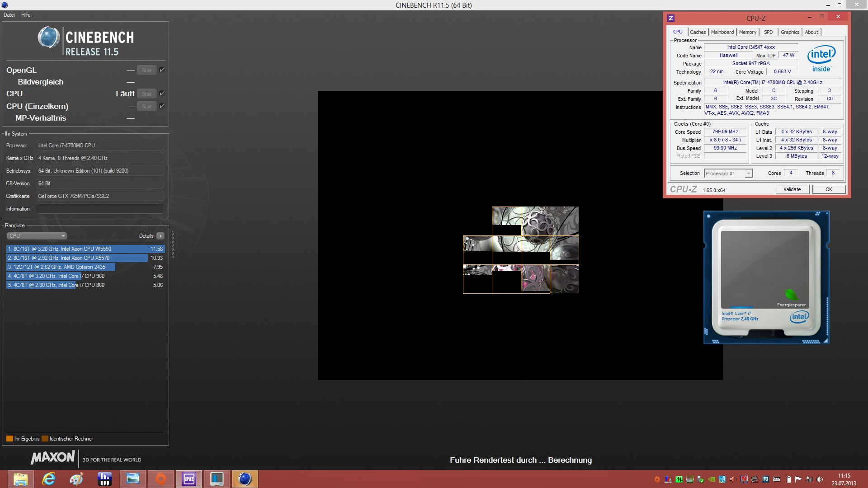Image resolution: width=868 pixels, height=488 pixels.
Task: Click the battery tray icon
Action: click(788, 479)
